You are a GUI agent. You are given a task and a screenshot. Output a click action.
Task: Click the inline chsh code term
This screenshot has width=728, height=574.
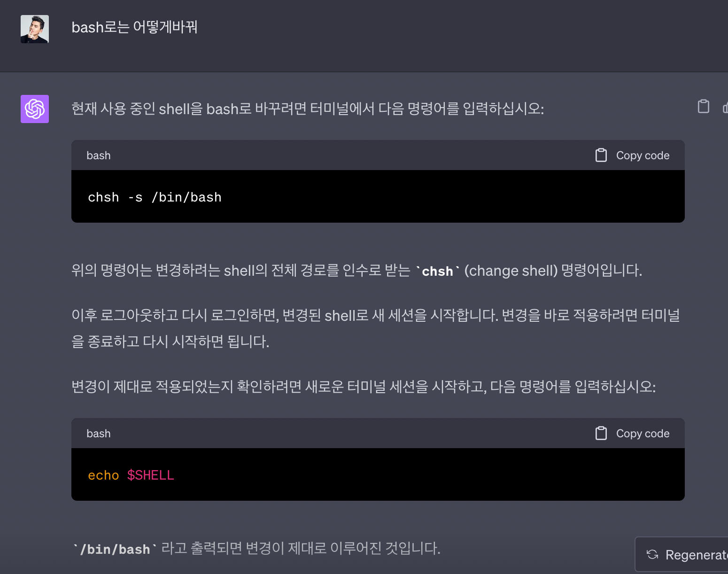pyautogui.click(x=437, y=271)
